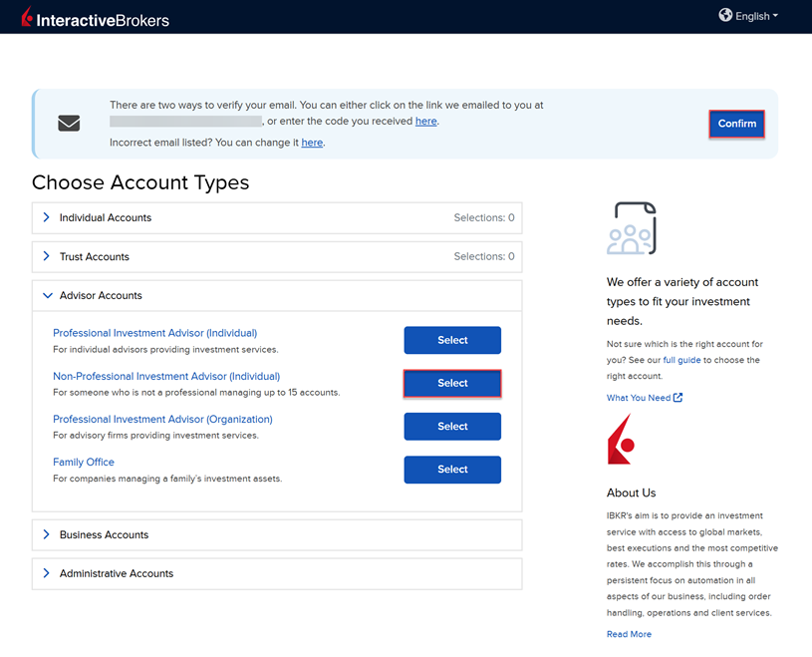Click the Confirm button
The image size is (812, 657).
coord(736,124)
